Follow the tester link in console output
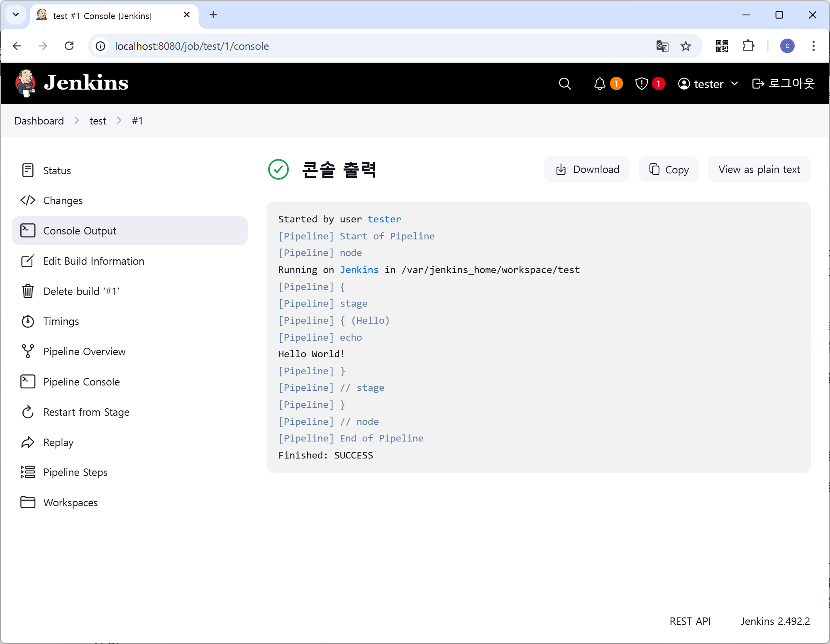 pyautogui.click(x=384, y=219)
